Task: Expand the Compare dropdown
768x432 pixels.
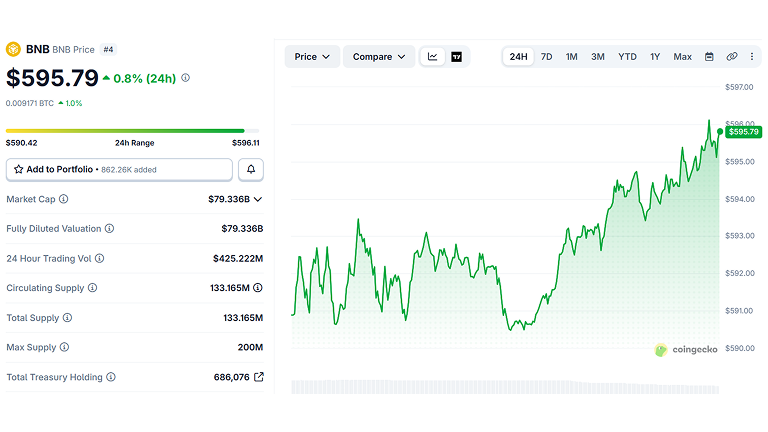Action: (379, 57)
